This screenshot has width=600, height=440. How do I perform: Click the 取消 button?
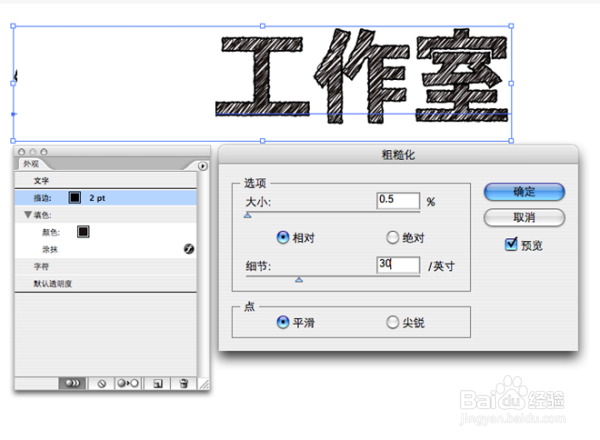tap(524, 217)
